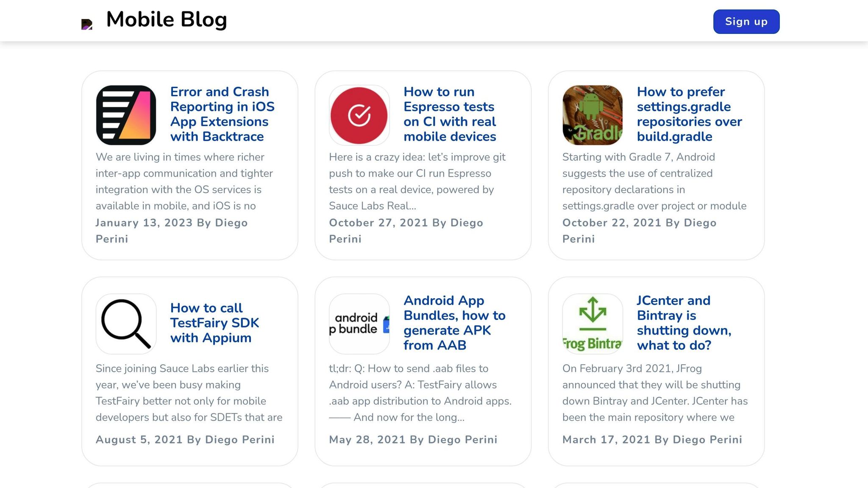Click the Mobile Blog logo icon
The width and height of the screenshot is (868, 488).
point(87,24)
